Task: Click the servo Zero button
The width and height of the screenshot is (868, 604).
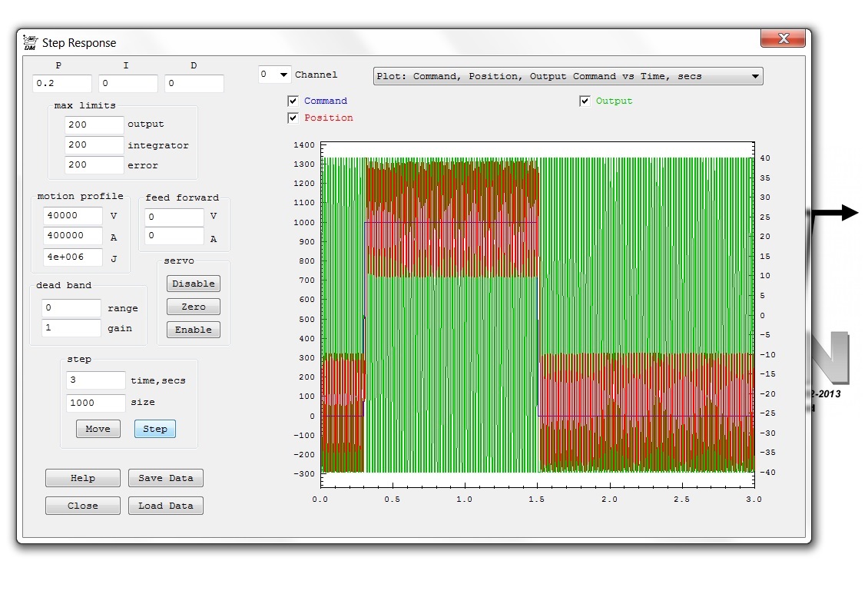Action: [194, 307]
